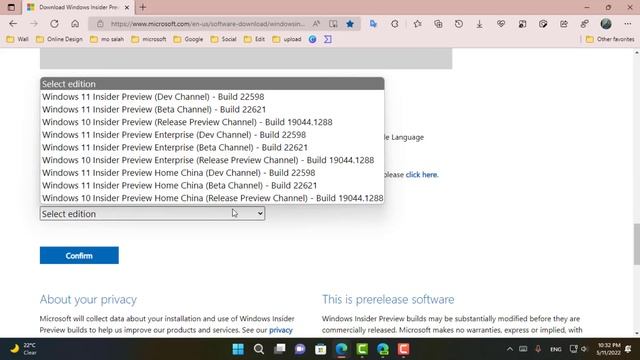
Task: Open the Favorites star list
Action: tap(417, 24)
